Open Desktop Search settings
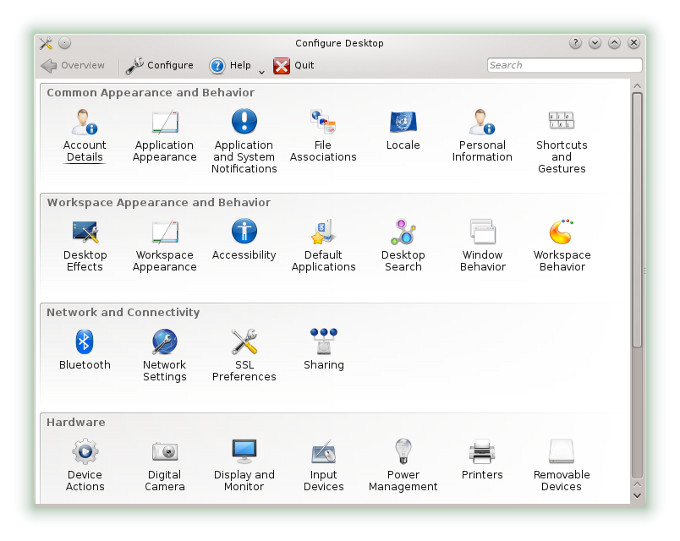This screenshot has width=680, height=541. pos(403,246)
